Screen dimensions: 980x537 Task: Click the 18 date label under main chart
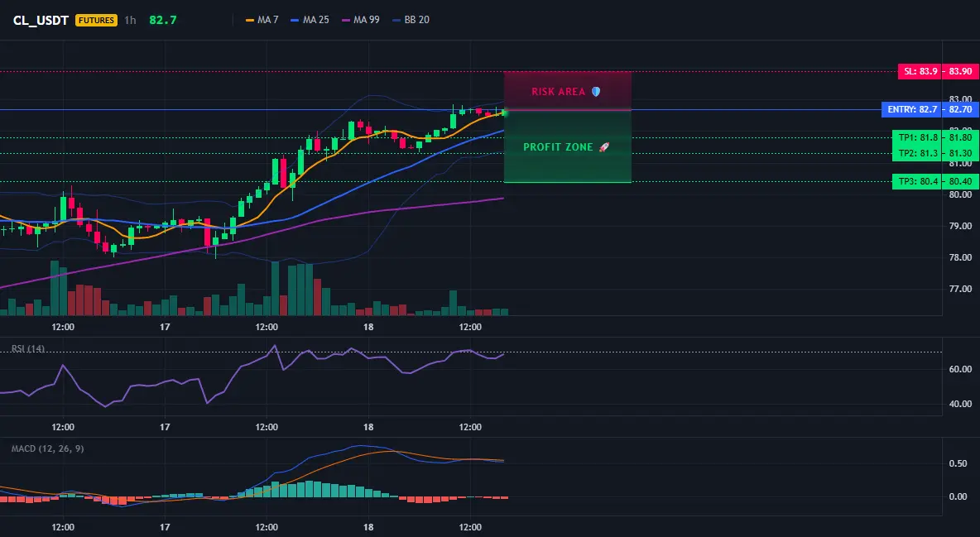[368, 327]
